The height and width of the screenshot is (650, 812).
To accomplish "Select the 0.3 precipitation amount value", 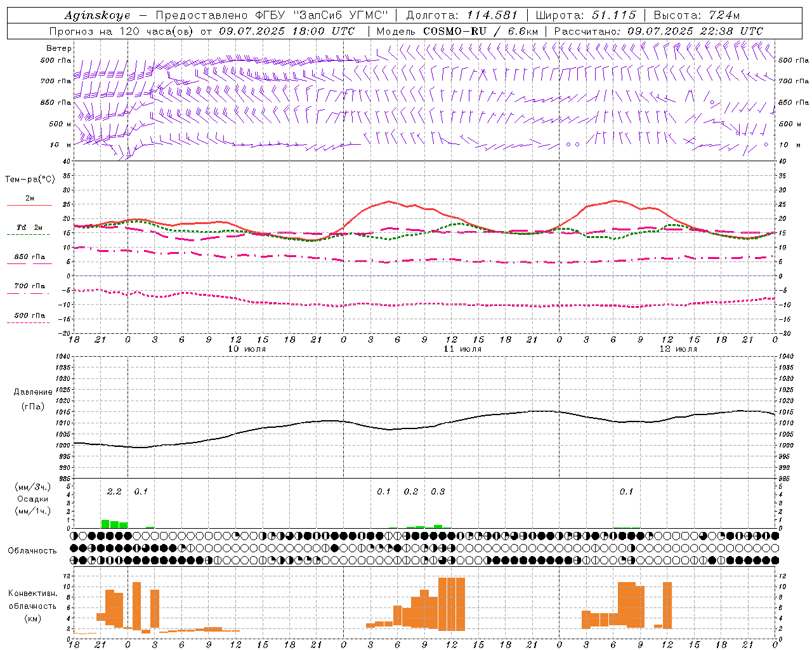I will pos(438,491).
